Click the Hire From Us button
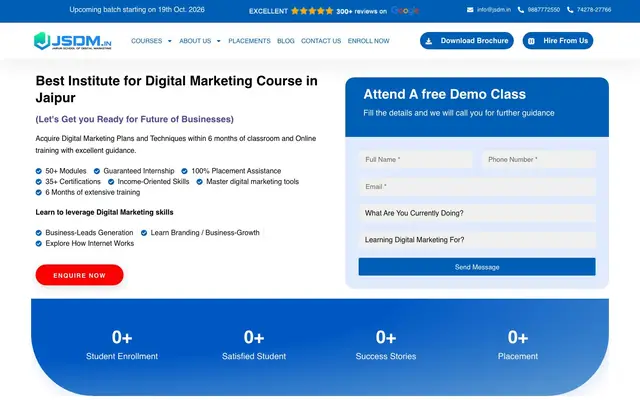Image resolution: width=640 pixels, height=400 pixels. click(x=558, y=41)
